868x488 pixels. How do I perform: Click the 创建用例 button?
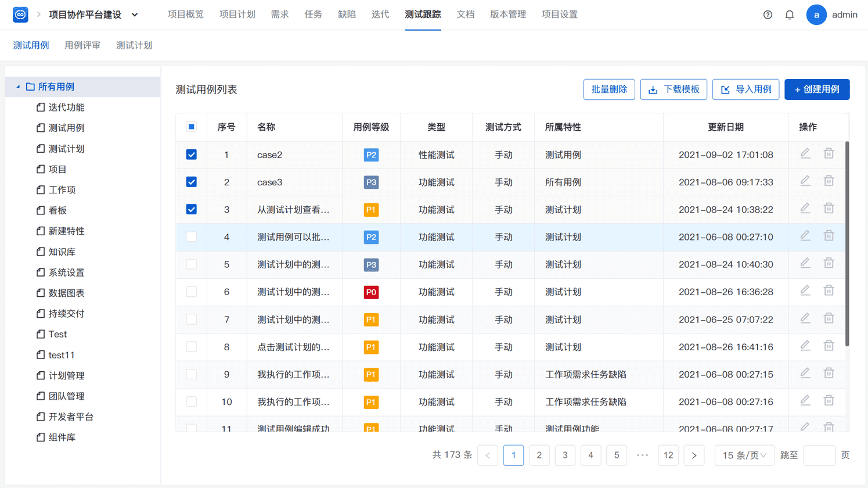(x=817, y=89)
